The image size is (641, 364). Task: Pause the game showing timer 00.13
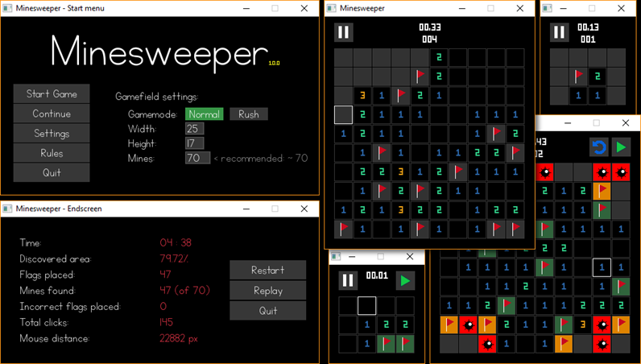pos(559,32)
